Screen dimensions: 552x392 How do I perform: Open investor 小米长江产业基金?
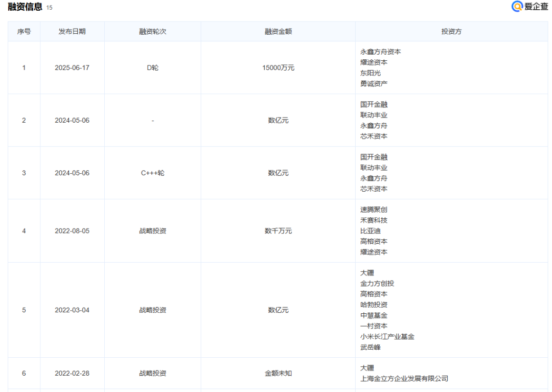[387, 336]
